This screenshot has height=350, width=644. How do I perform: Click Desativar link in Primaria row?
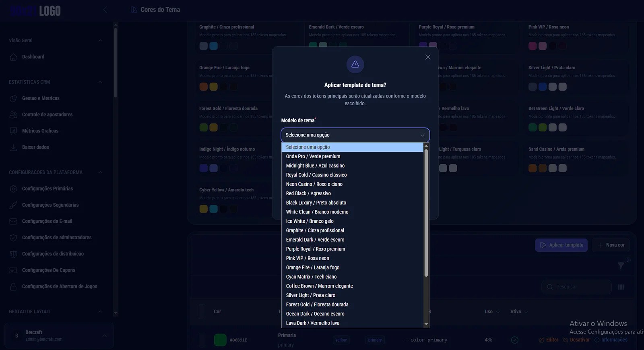(x=576, y=340)
